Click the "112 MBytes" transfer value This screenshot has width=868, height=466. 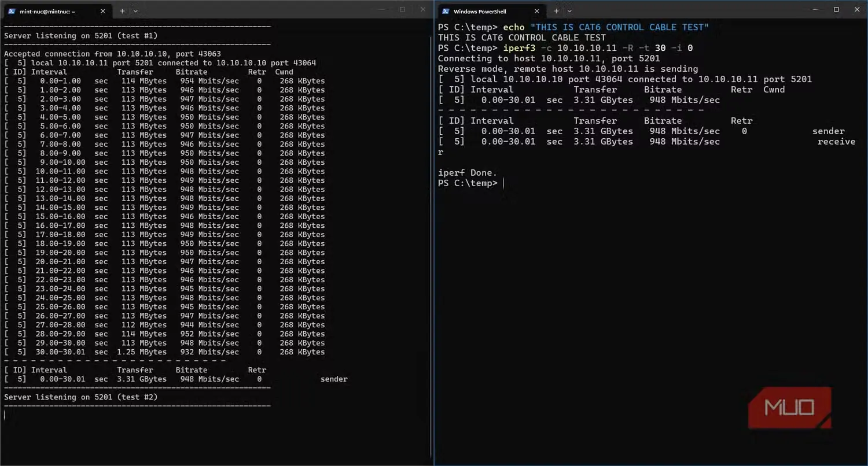click(x=144, y=325)
